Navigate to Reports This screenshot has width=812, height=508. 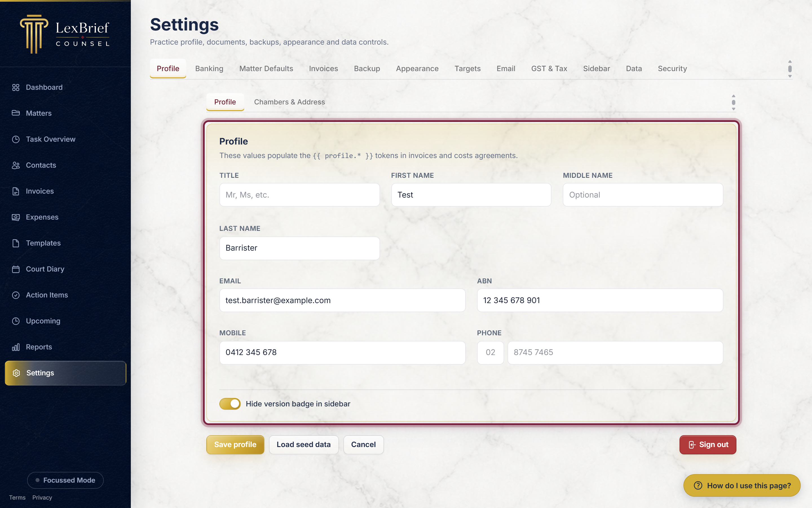pos(65,347)
